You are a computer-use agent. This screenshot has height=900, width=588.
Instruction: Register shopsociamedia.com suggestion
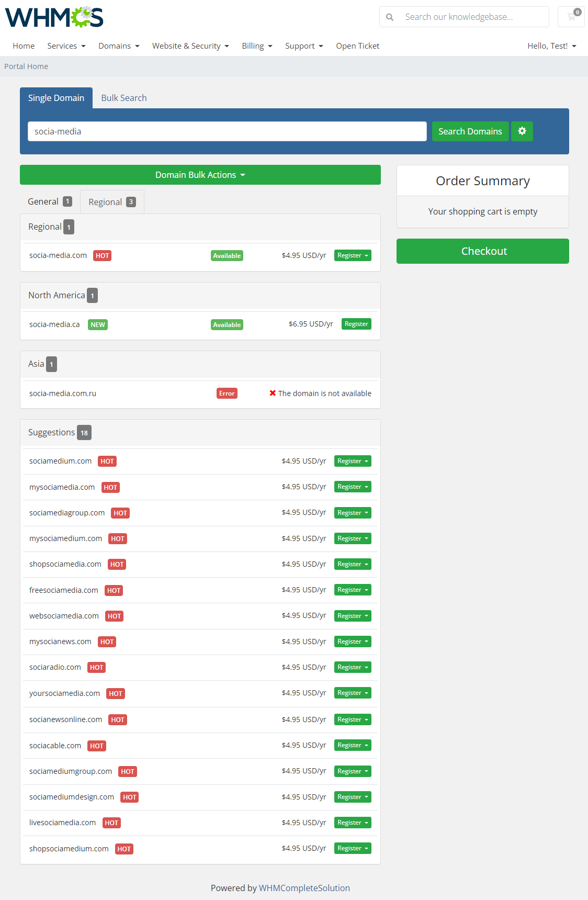353,564
